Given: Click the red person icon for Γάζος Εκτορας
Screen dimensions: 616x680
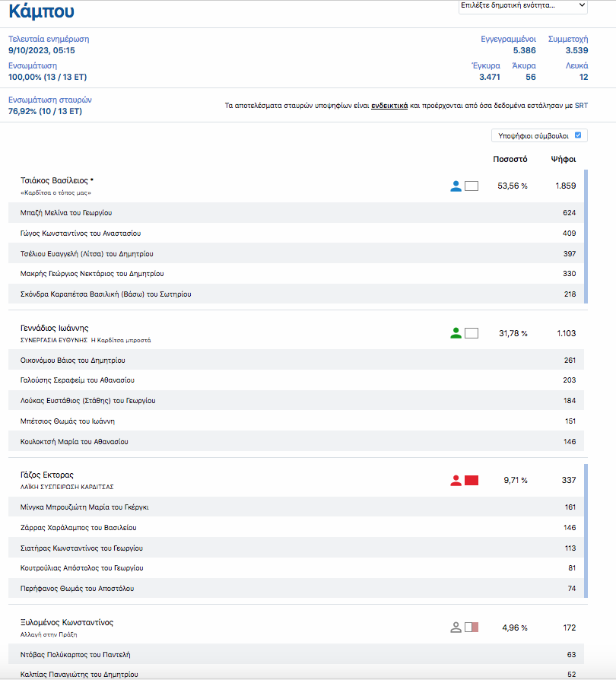Looking at the screenshot, I should pyautogui.click(x=456, y=480).
